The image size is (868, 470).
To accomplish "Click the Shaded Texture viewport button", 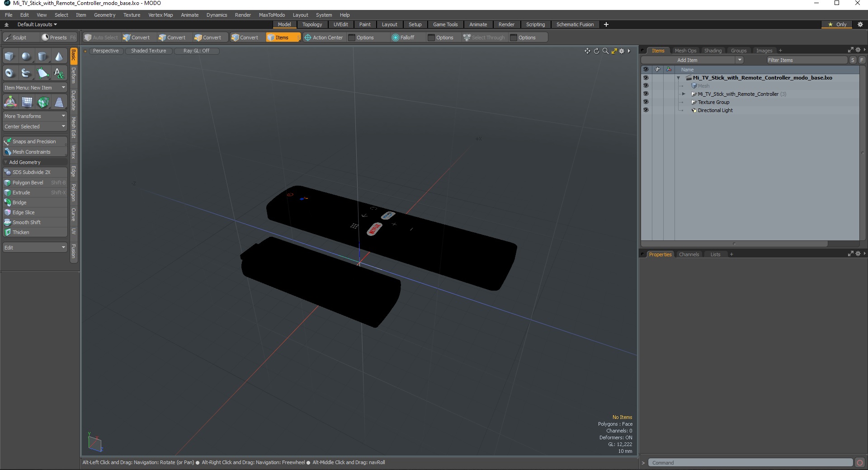I will [x=149, y=51].
